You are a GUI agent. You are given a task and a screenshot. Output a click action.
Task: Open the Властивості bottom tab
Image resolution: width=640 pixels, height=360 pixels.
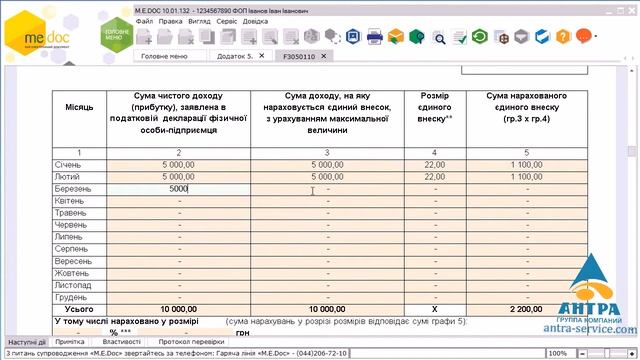pos(121,342)
